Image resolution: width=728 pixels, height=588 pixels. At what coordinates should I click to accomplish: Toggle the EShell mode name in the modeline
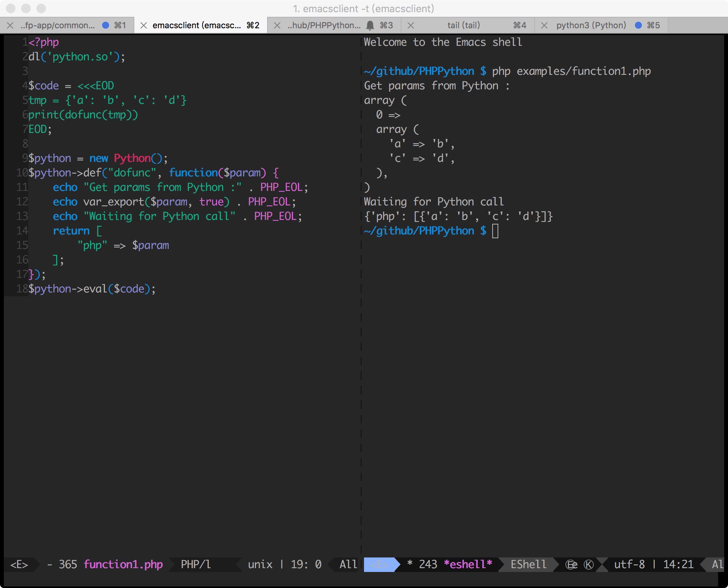(528, 565)
